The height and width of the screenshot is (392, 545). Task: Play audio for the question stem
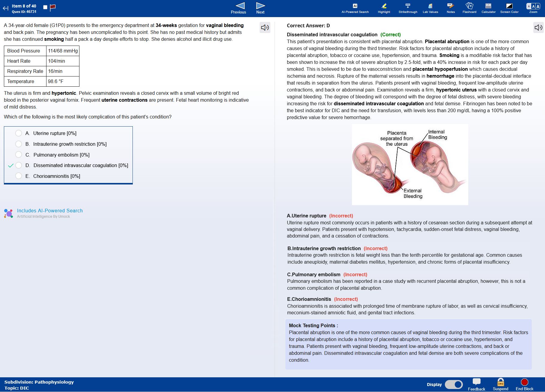click(265, 28)
